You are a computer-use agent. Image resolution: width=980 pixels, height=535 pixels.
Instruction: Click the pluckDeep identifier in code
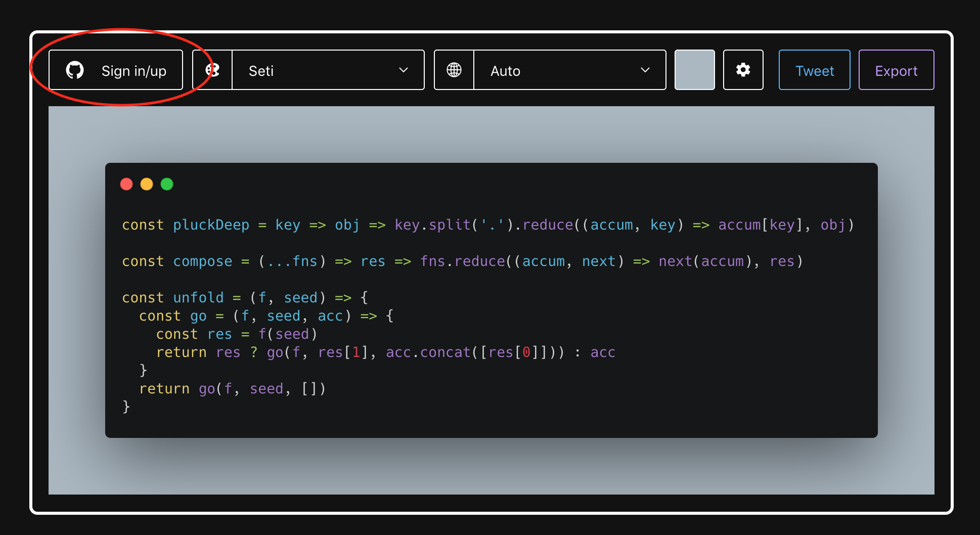click(211, 225)
